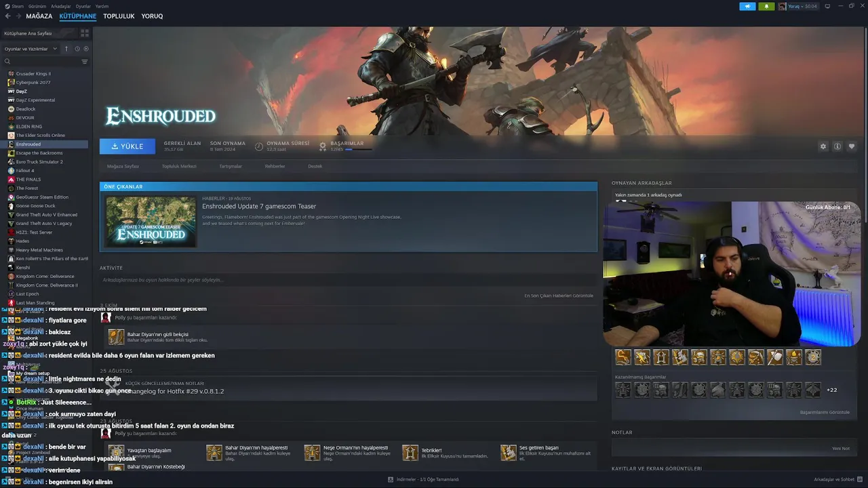
Task: Click the first locked achievement icon
Action: (623, 390)
